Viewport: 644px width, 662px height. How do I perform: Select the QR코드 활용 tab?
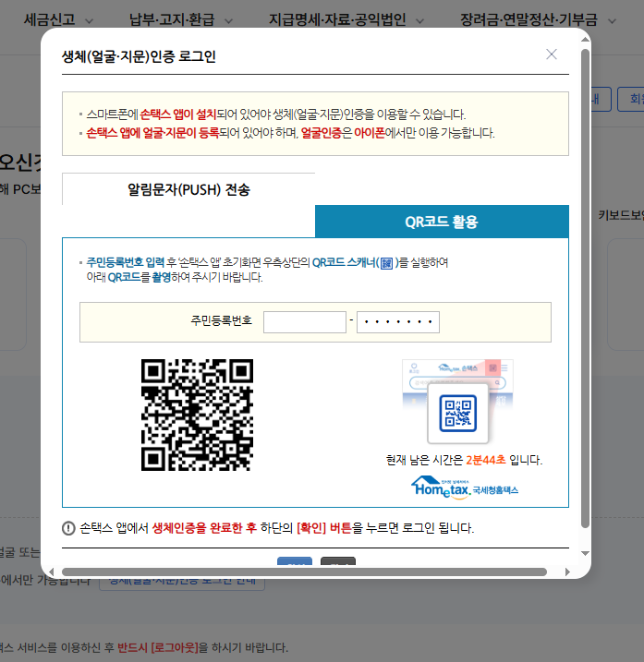[442, 222]
